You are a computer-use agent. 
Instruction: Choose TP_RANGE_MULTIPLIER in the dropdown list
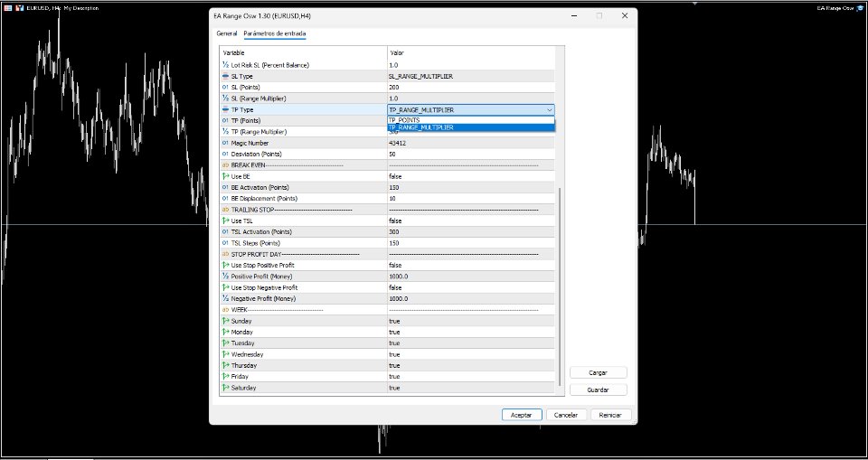pos(470,127)
